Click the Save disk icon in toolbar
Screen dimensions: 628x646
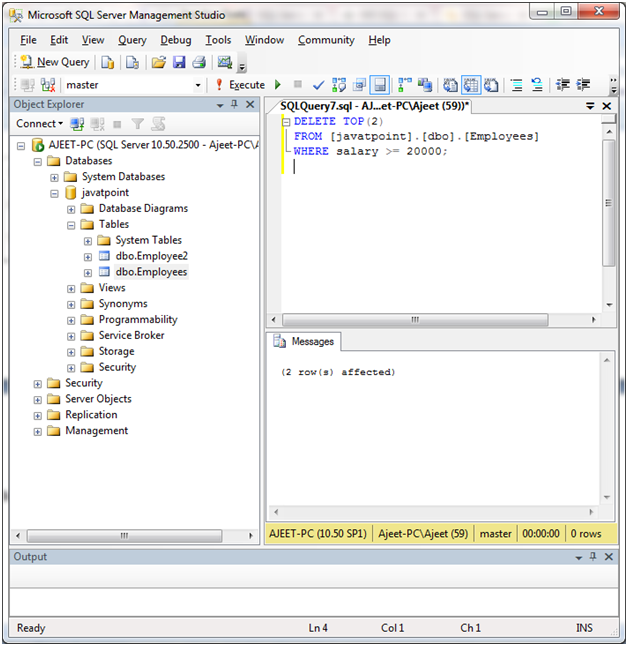point(179,62)
